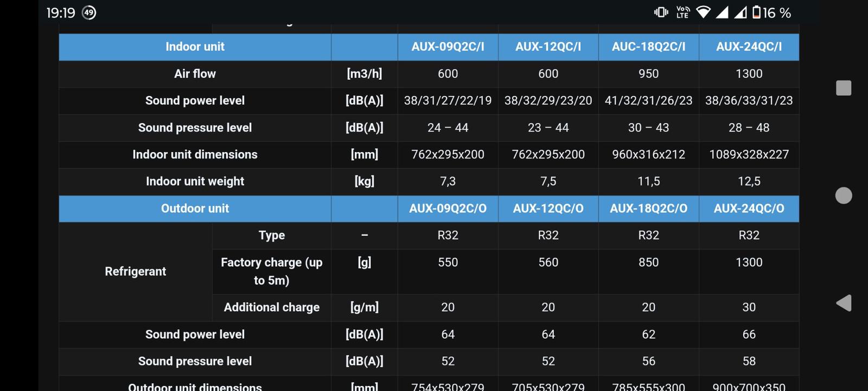Tap the triangular back navigation button

click(844, 303)
